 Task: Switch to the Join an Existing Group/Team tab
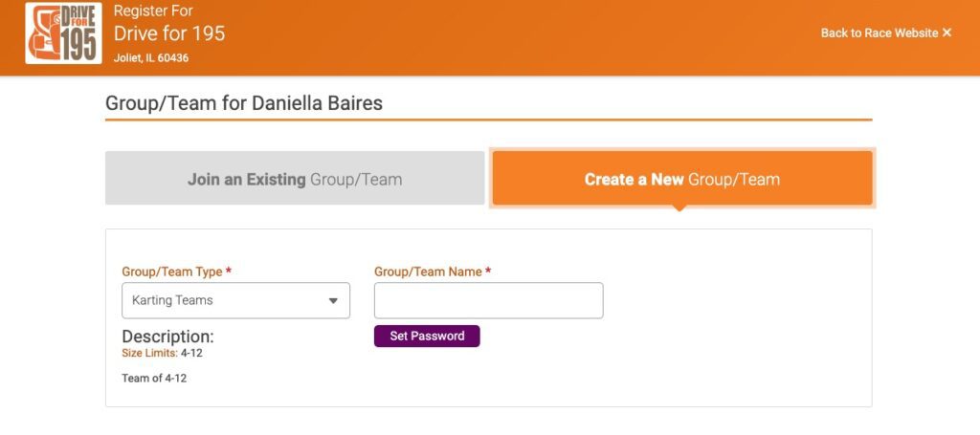pos(295,179)
